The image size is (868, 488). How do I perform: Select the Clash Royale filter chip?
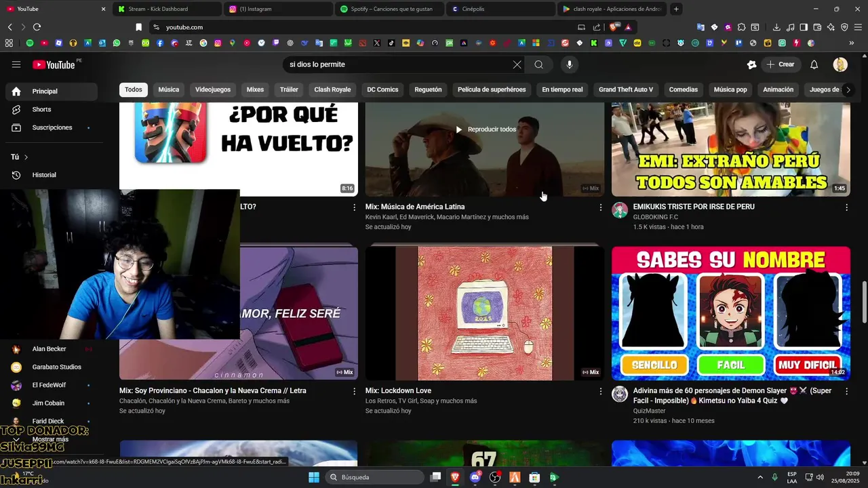pyautogui.click(x=332, y=89)
